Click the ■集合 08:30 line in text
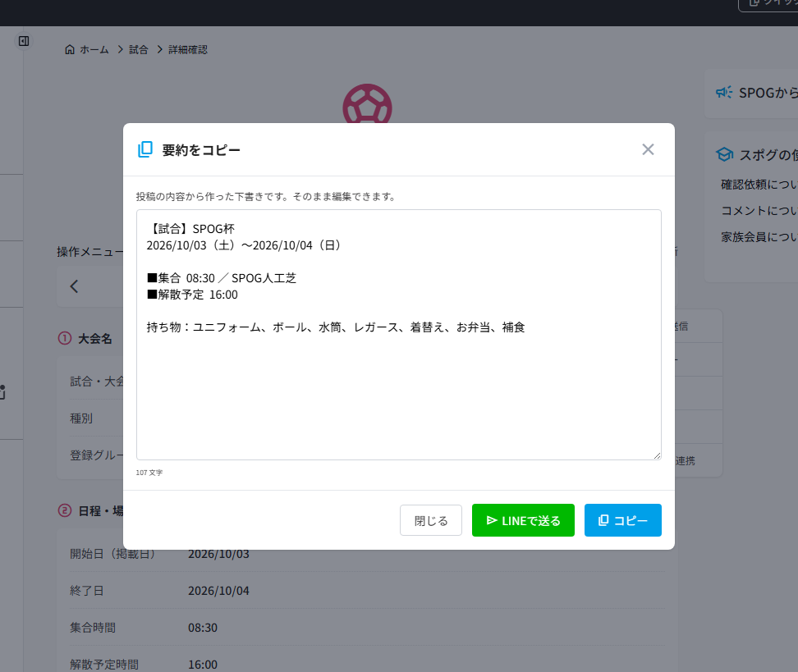This screenshot has width=798, height=672. click(x=222, y=278)
